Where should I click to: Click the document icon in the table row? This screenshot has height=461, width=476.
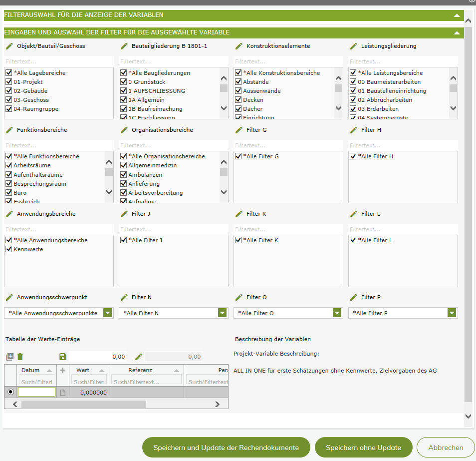(x=63, y=393)
